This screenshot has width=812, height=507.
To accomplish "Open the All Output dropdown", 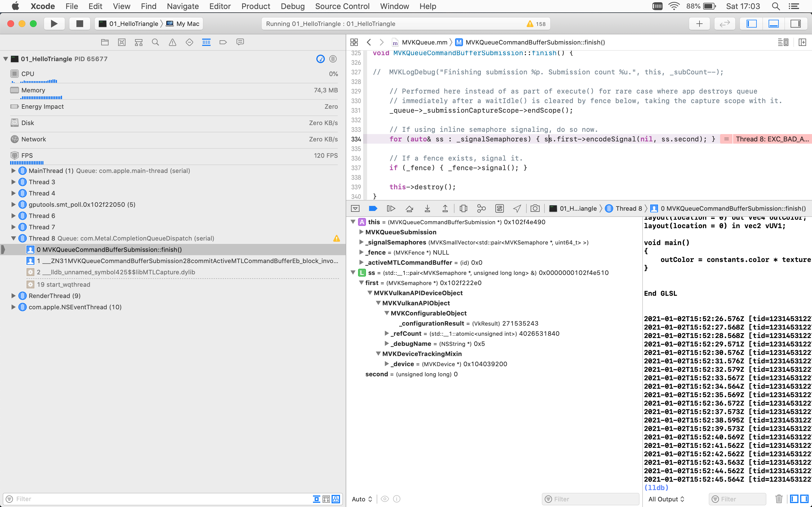I will (666, 499).
